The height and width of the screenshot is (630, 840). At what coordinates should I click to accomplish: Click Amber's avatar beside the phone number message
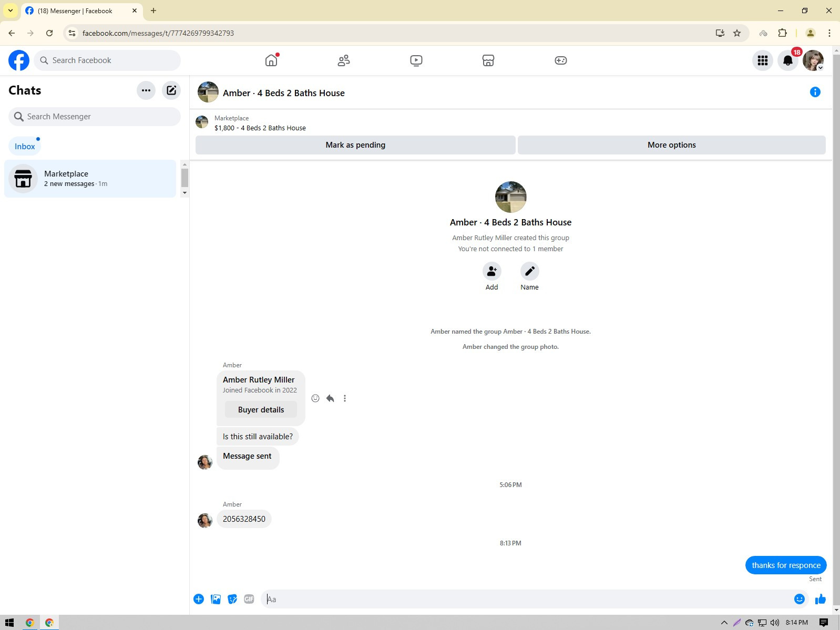205,520
